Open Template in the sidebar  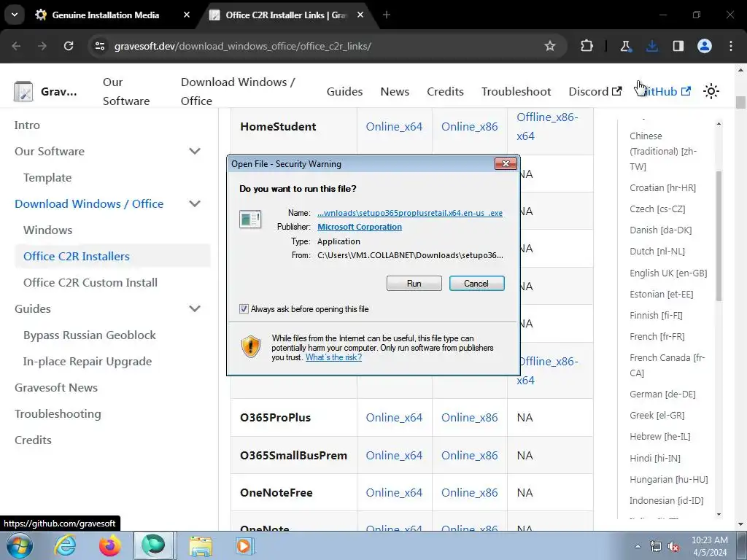tap(47, 178)
